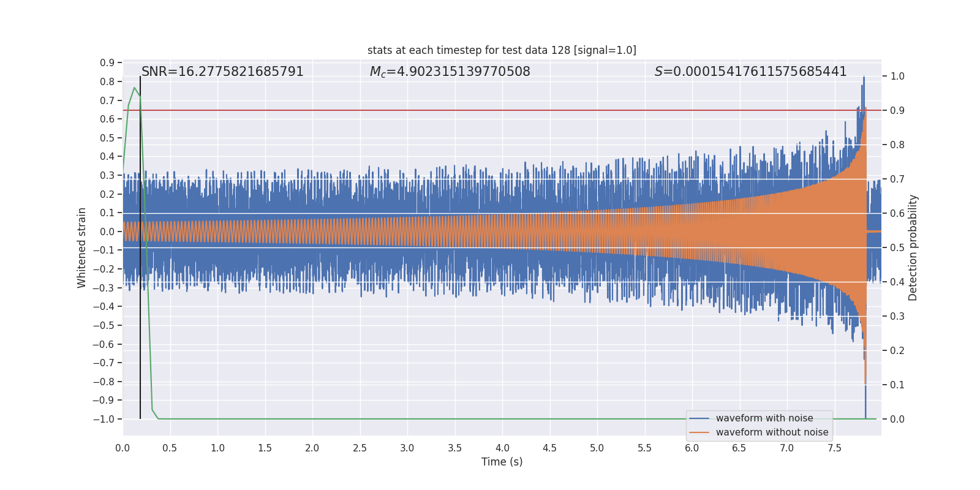Click the 4.0 tick label on the time axis
Image resolution: width=980 pixels, height=490 pixels.
pos(502,448)
